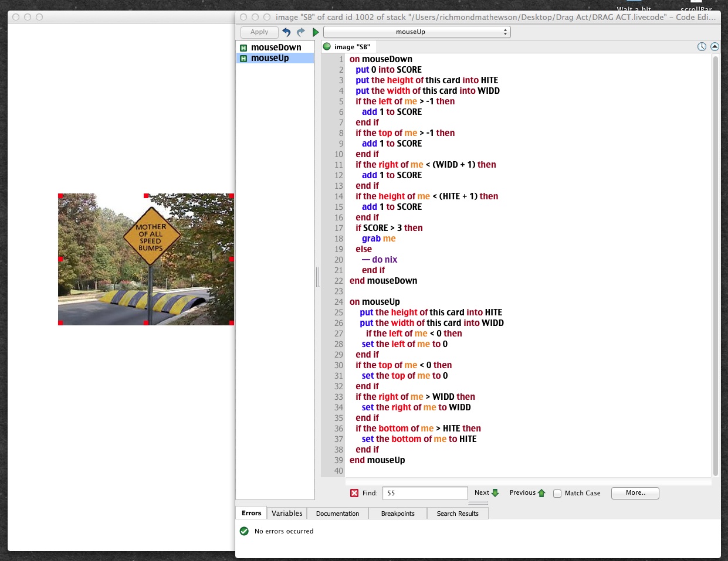Click the speed bumps sign image
This screenshot has width=728, height=561.
point(146,259)
